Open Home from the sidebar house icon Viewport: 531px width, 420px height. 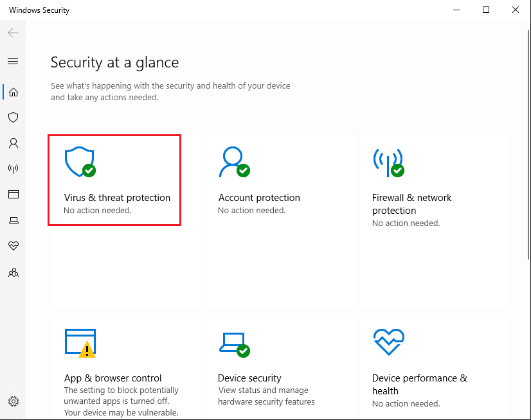(13, 92)
